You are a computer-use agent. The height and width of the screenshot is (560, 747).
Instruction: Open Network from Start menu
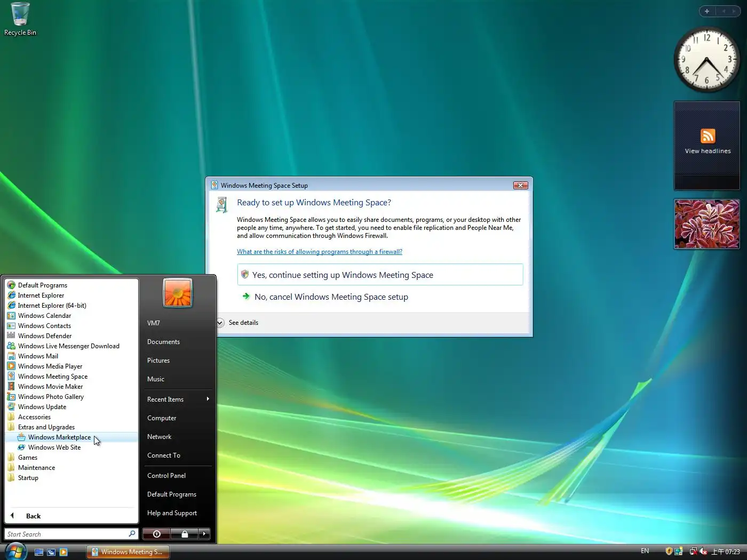[177, 437]
